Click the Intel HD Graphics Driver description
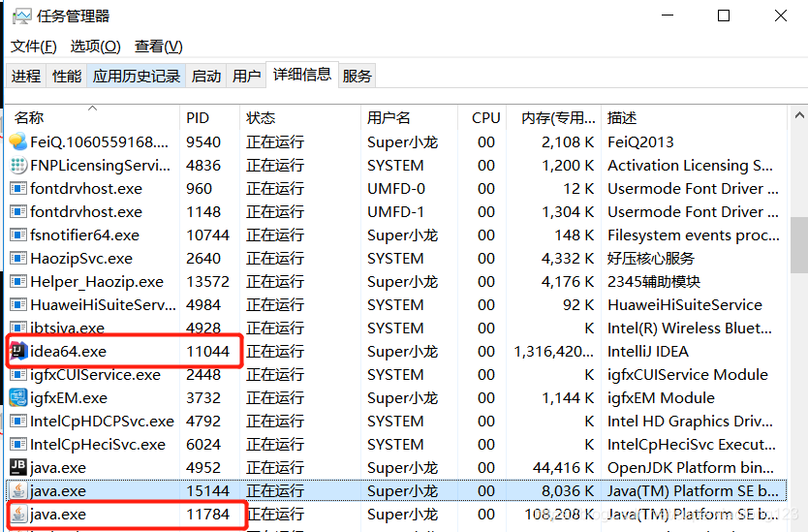Screen dimensions: 808x532 tap(690, 422)
